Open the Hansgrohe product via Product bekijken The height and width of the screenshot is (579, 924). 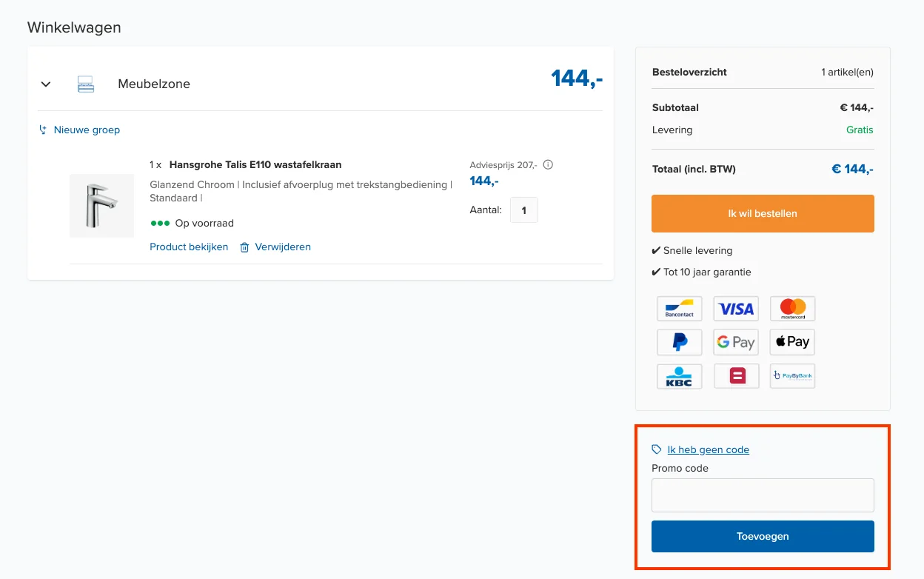[189, 247]
